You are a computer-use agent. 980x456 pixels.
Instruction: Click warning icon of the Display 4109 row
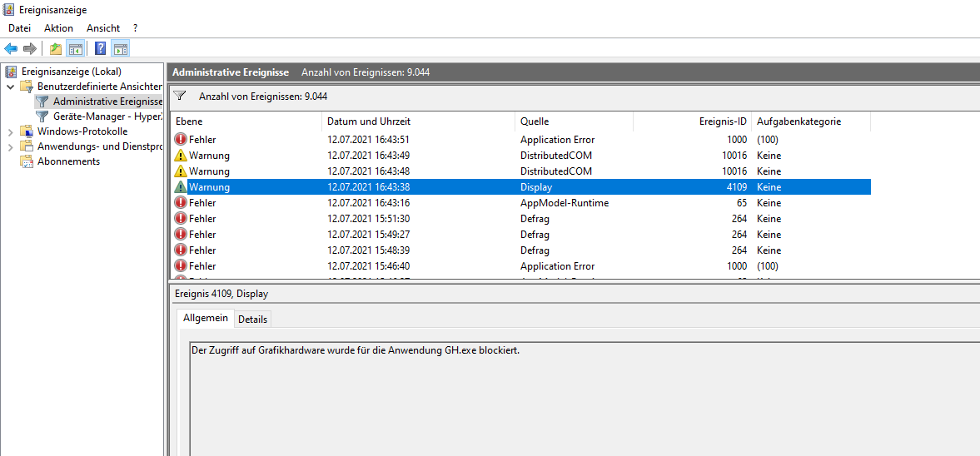[181, 186]
